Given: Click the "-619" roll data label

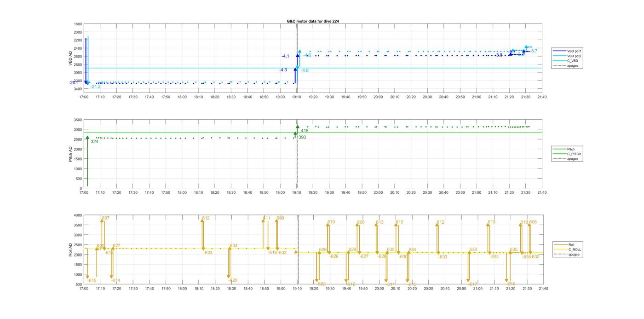Looking at the screenshot, I should tap(272, 252).
